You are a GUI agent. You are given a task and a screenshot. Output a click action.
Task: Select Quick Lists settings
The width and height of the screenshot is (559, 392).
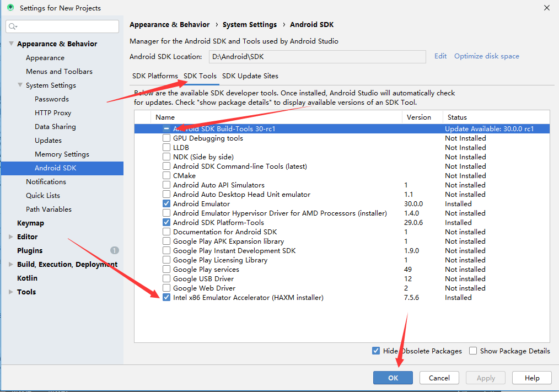coord(43,196)
